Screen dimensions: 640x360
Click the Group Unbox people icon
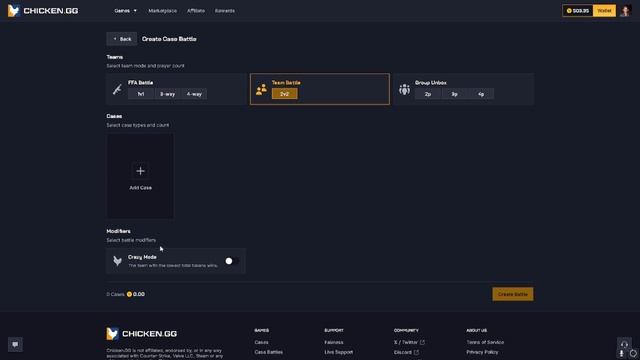(x=404, y=89)
